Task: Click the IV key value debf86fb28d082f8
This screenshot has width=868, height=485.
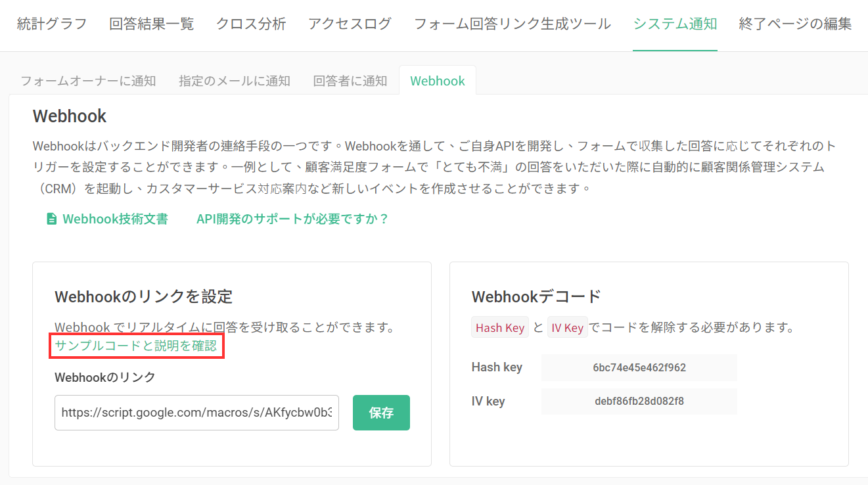Action: (x=639, y=401)
